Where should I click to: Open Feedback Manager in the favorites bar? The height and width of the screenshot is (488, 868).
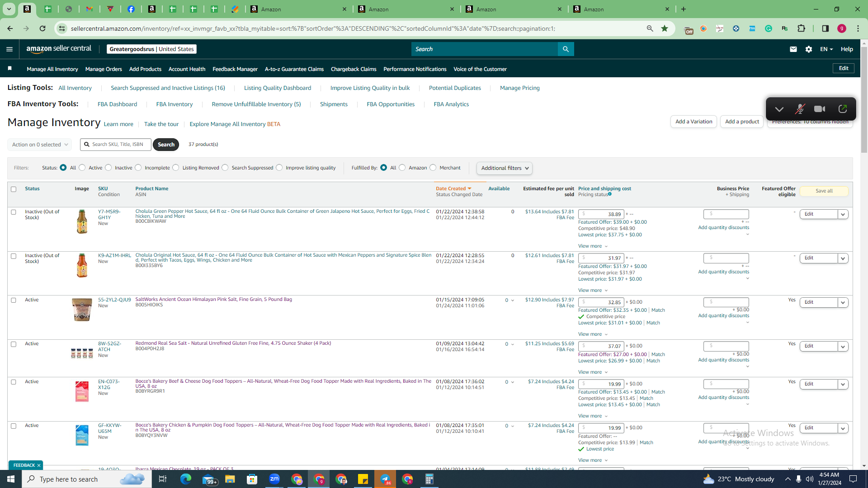tap(235, 69)
